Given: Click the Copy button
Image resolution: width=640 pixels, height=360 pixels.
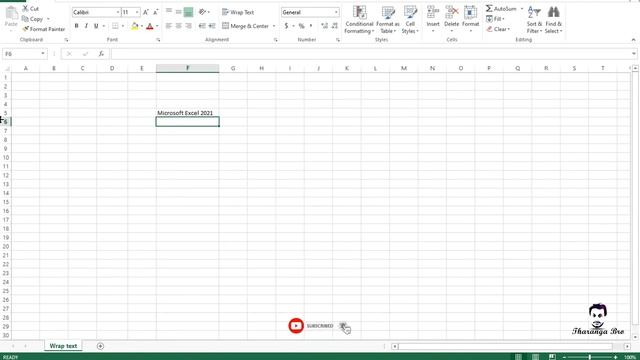Looking at the screenshot, I should pyautogui.click(x=33, y=19).
